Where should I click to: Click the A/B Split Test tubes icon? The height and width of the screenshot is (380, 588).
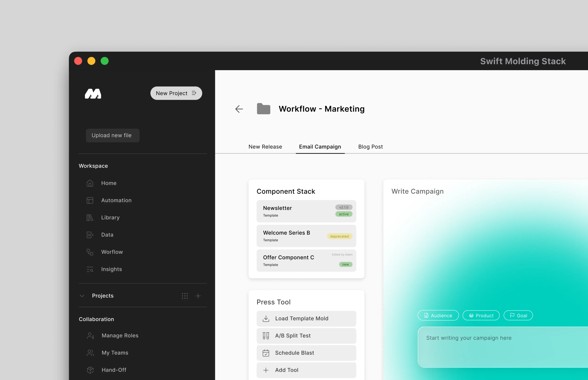point(266,336)
